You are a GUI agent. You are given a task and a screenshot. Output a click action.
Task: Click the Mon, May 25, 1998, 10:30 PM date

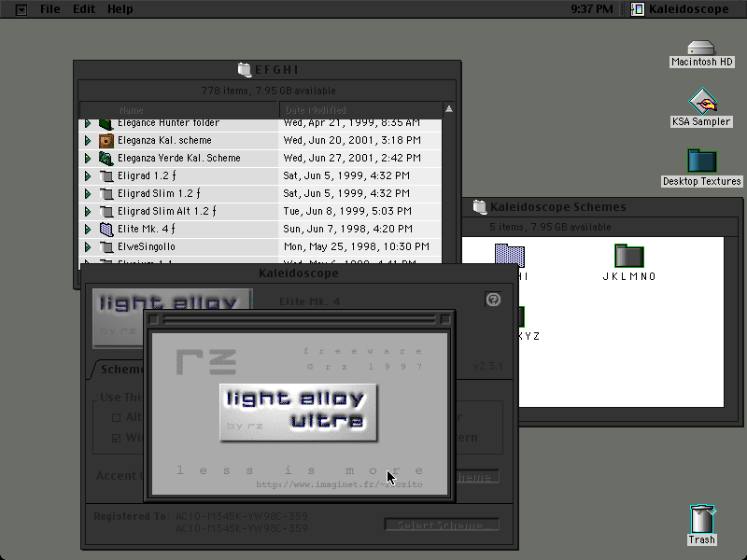coord(357,246)
